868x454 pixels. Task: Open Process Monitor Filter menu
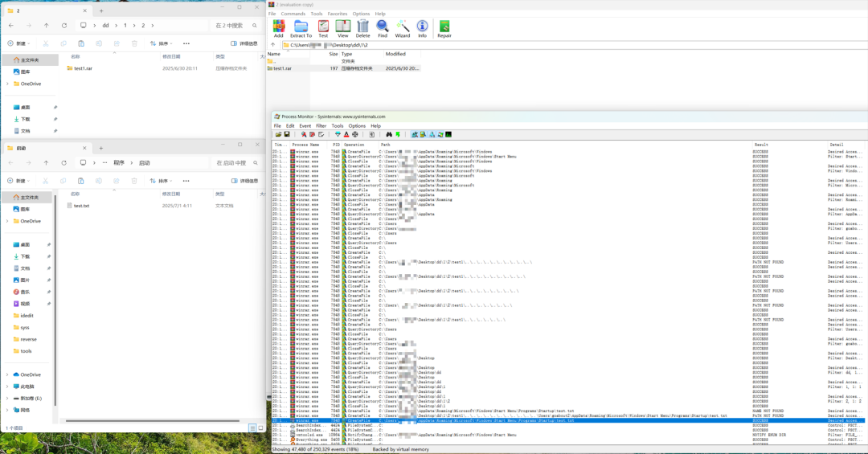point(321,125)
